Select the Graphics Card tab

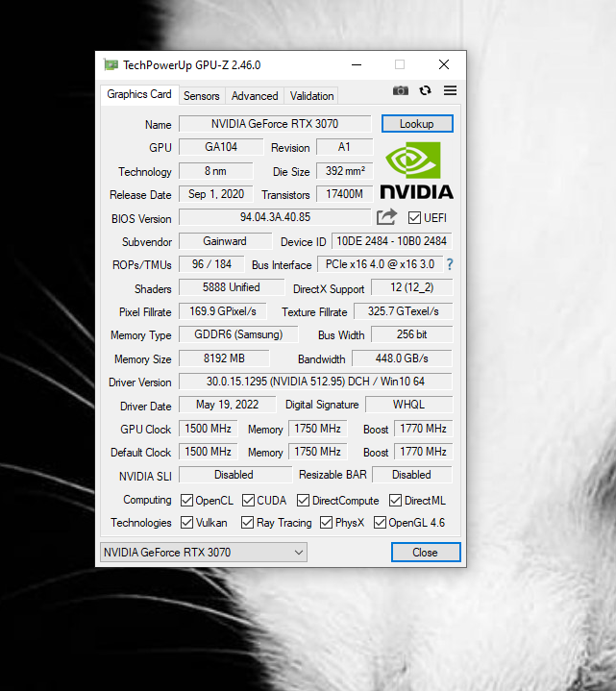coord(139,94)
